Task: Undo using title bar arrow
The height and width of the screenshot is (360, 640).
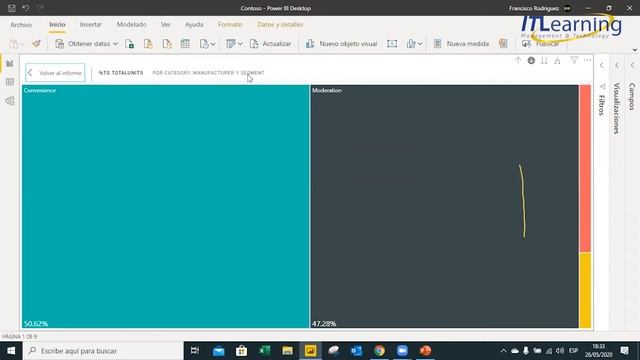Action: coord(26,8)
